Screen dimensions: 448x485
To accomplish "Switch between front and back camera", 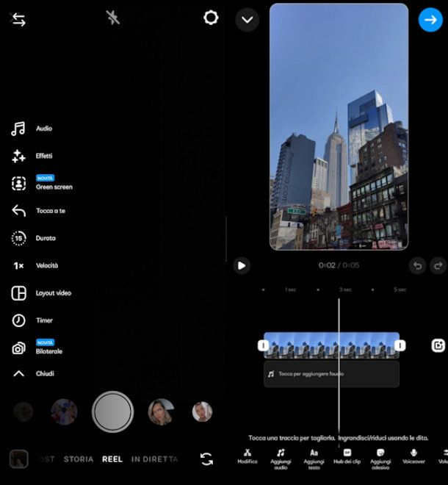I will point(206,459).
